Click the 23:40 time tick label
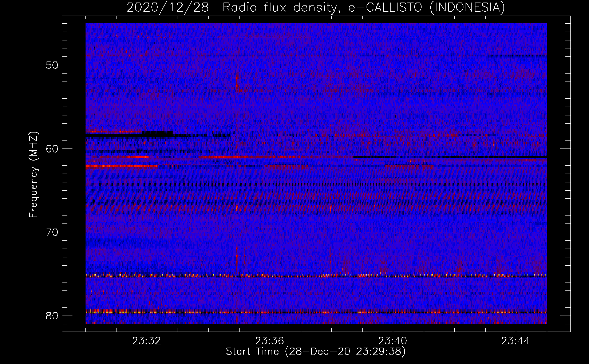Image resolution: width=589 pixels, height=364 pixels. (x=393, y=341)
